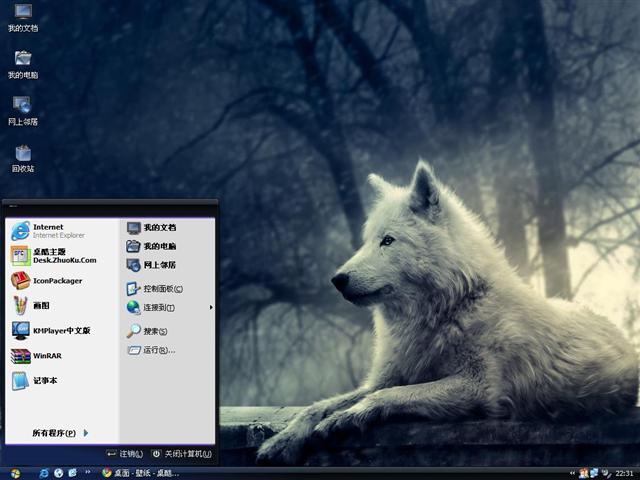Click 运行(R)... in the Start menu
Image resolution: width=640 pixels, height=480 pixels.
[158, 350]
